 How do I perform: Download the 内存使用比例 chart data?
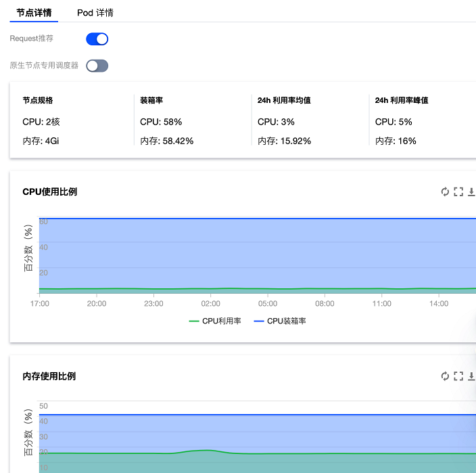coord(471,376)
